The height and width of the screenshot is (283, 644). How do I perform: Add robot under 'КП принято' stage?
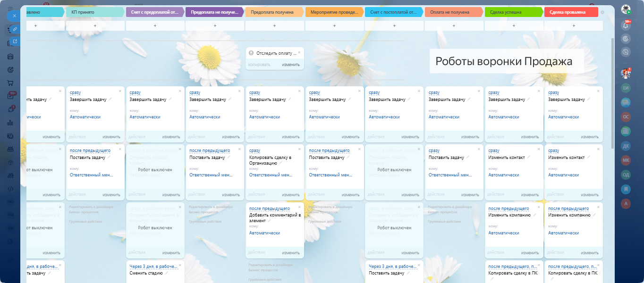pyautogui.click(x=95, y=26)
